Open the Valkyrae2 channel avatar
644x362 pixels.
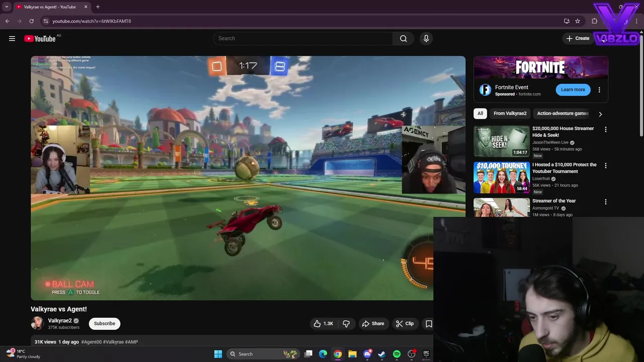tap(37, 323)
